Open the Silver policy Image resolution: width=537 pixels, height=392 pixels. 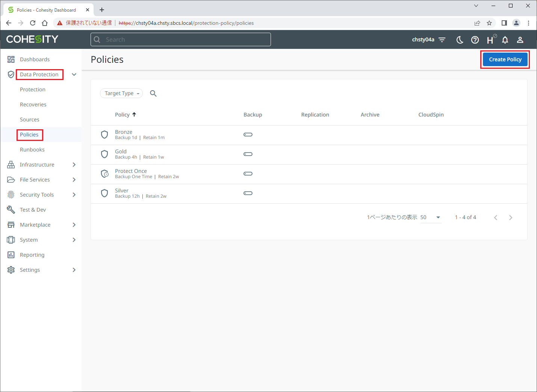coord(122,191)
